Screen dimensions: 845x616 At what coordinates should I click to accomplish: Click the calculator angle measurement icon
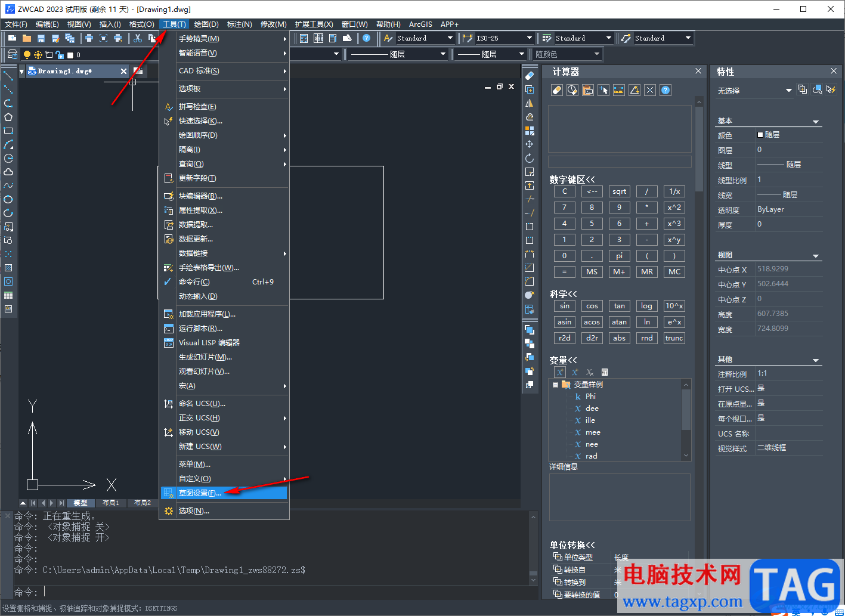pos(634,90)
